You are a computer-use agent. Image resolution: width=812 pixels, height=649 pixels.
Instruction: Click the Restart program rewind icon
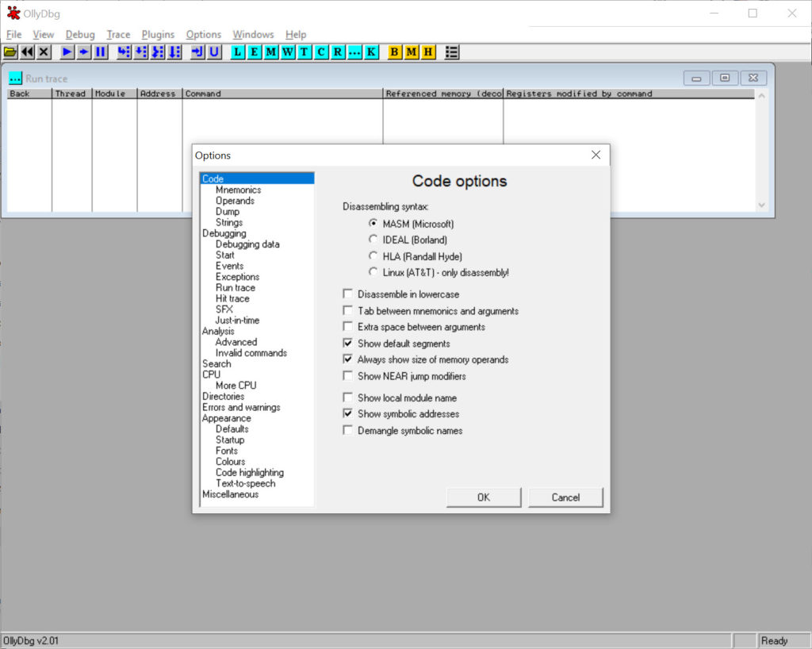click(x=27, y=52)
